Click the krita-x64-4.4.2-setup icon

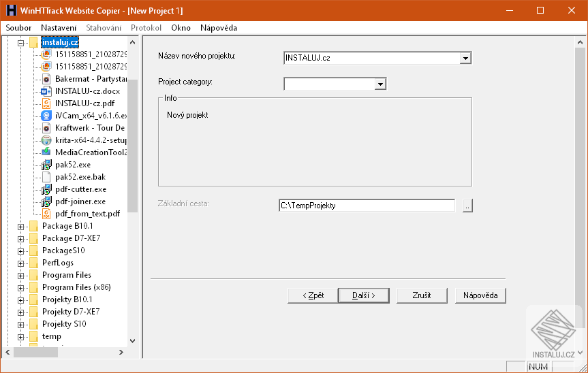click(46, 140)
